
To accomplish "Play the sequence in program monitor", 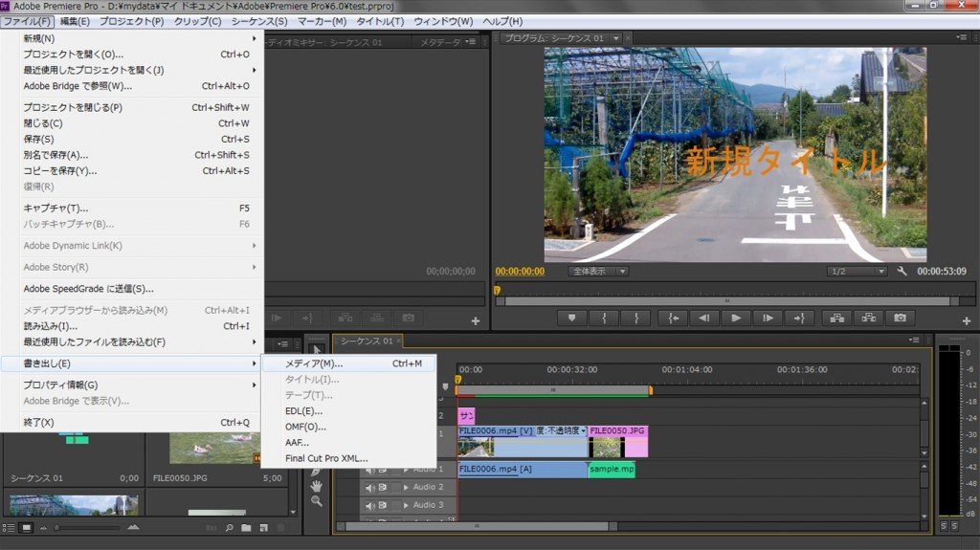I will pyautogui.click(x=736, y=319).
